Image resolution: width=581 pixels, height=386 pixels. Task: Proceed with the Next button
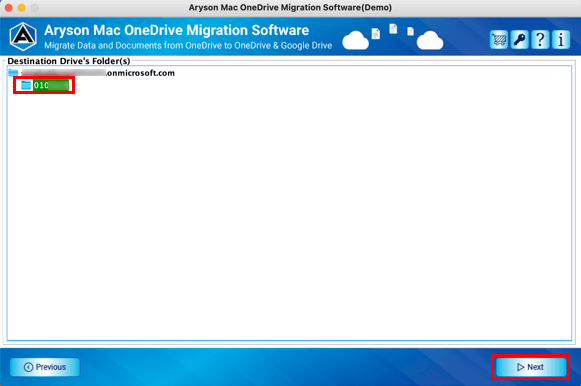[x=531, y=367]
